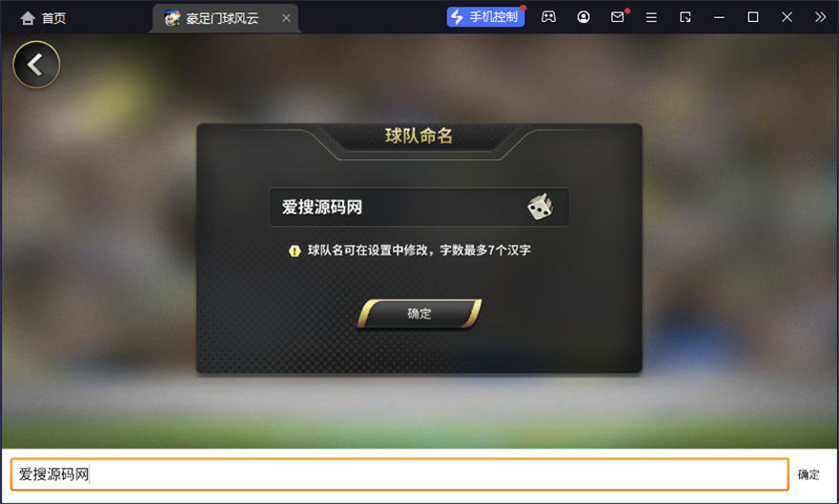Viewport: 839px width, 504px height.
Task: Focus the bottom orange-bordered text input
Action: pyautogui.click(x=399, y=474)
